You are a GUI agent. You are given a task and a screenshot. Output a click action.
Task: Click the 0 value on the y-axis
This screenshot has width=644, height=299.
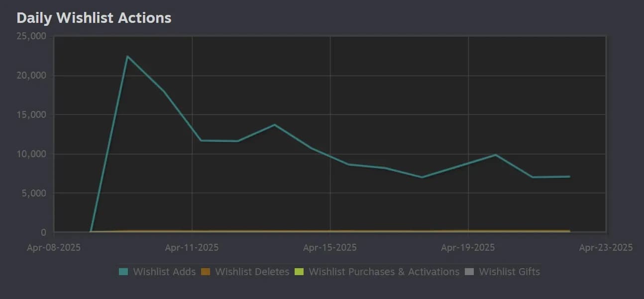pos(43,232)
